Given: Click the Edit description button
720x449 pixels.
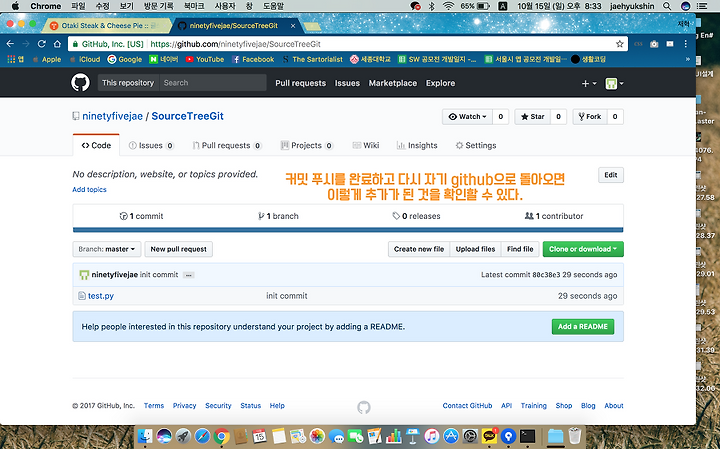Looking at the screenshot, I should pos(611,175).
